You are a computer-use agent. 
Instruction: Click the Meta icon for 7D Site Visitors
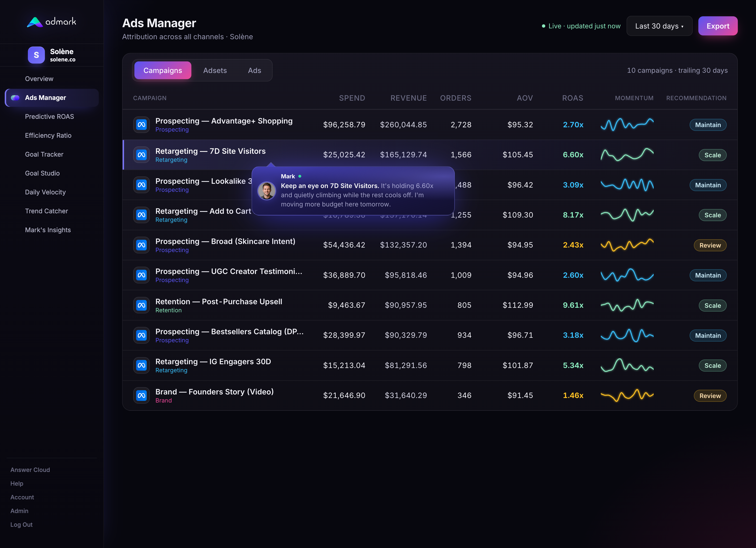pos(141,155)
